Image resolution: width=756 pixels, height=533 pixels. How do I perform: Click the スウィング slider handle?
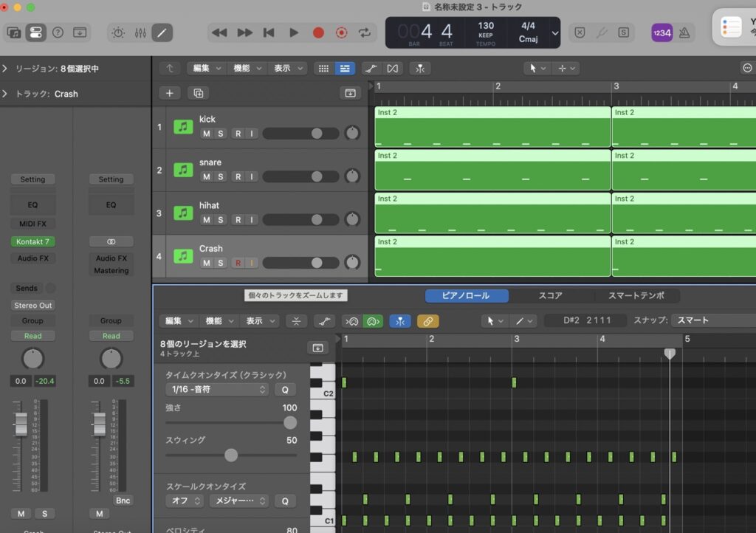coord(231,455)
